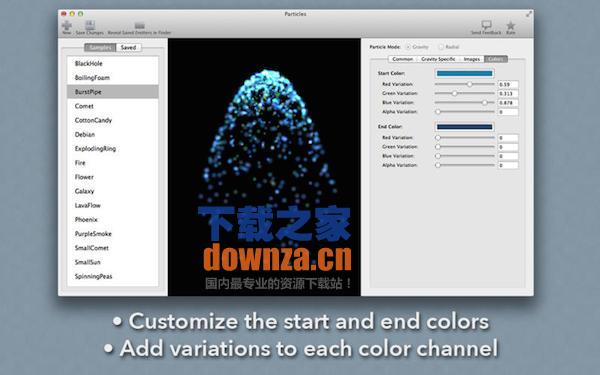The width and height of the screenshot is (600, 375).
Task: Select the Galaxy sample emitter
Action: point(113,191)
